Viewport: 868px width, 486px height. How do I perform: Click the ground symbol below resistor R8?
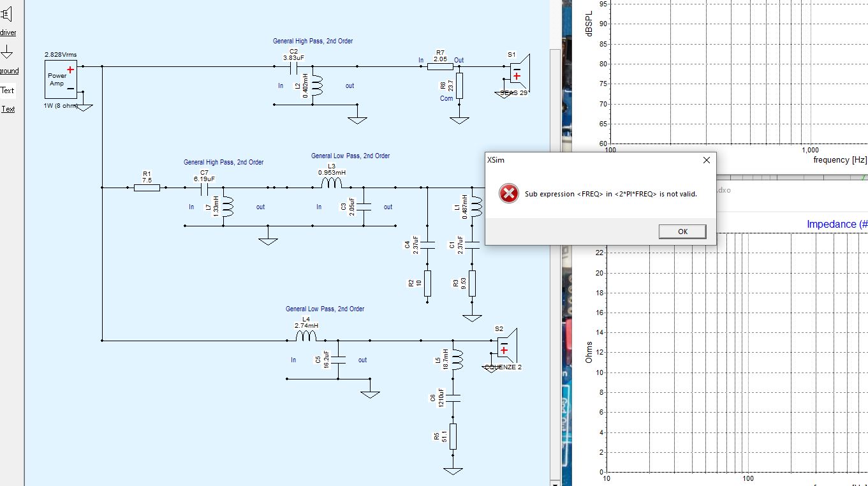click(459, 120)
